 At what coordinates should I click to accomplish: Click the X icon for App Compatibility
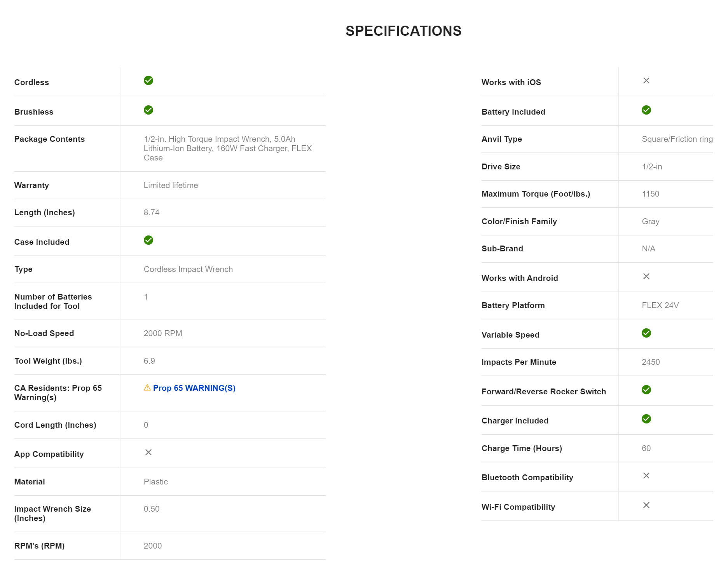coord(148,452)
